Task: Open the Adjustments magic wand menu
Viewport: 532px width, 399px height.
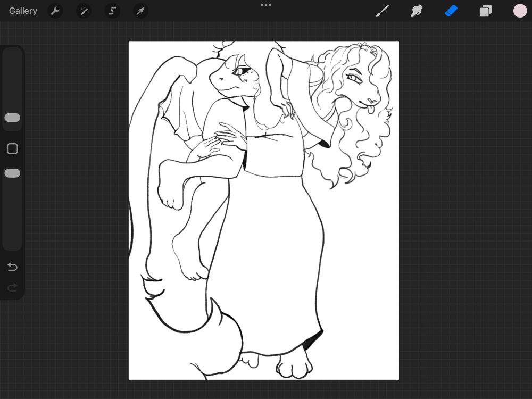Action: 84,11
